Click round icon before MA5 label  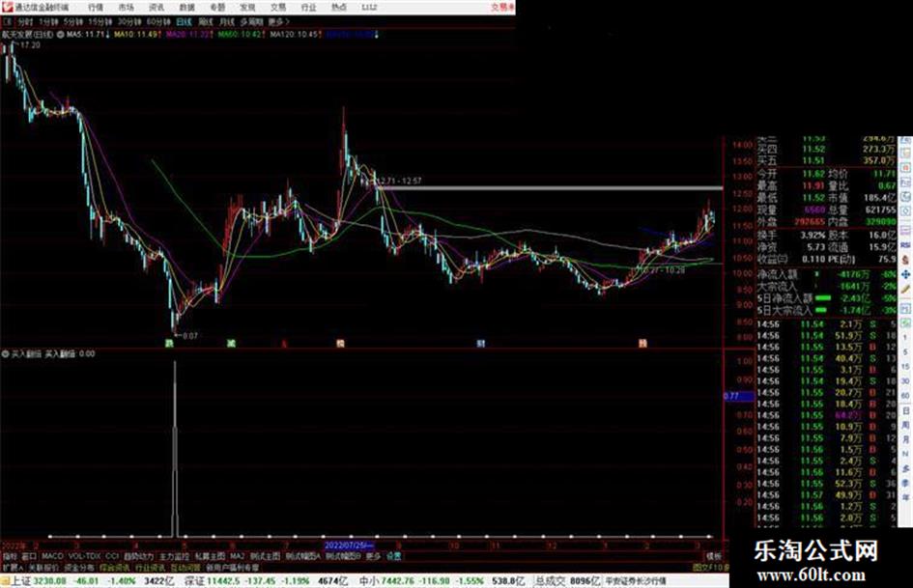61,35
